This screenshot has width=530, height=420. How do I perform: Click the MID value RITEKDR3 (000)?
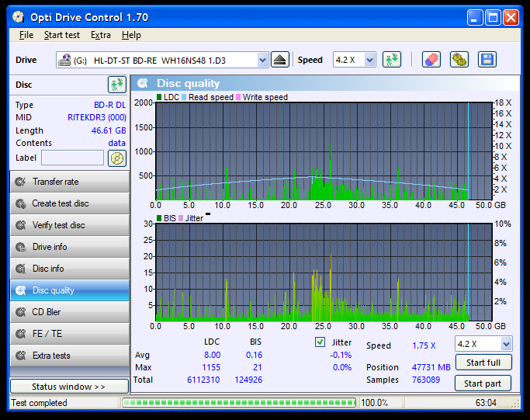point(97,117)
